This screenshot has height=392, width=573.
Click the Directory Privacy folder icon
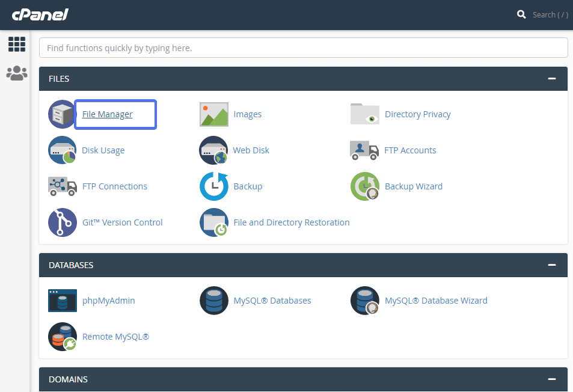pos(365,114)
